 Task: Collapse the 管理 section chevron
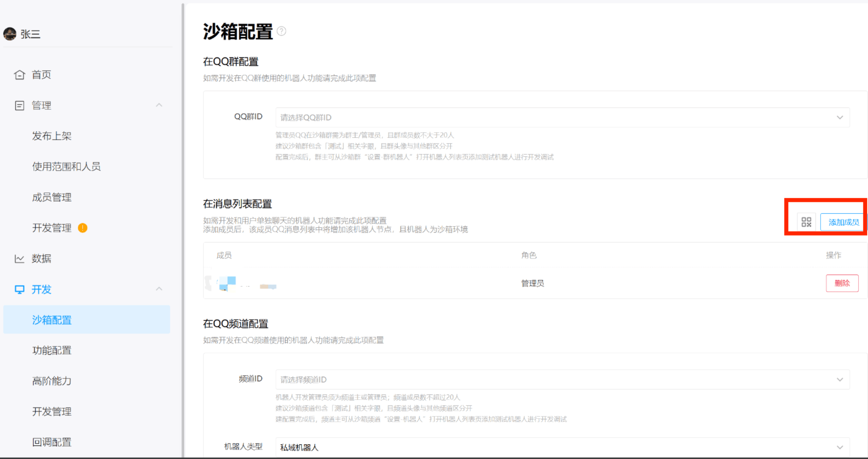pyautogui.click(x=159, y=105)
